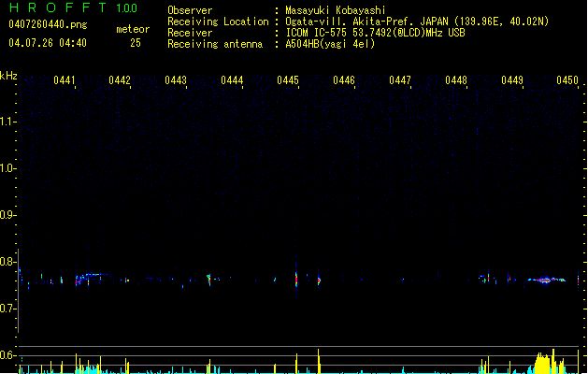Click the 0441 time axis marker
This screenshot has height=374, width=588.
[x=65, y=79]
